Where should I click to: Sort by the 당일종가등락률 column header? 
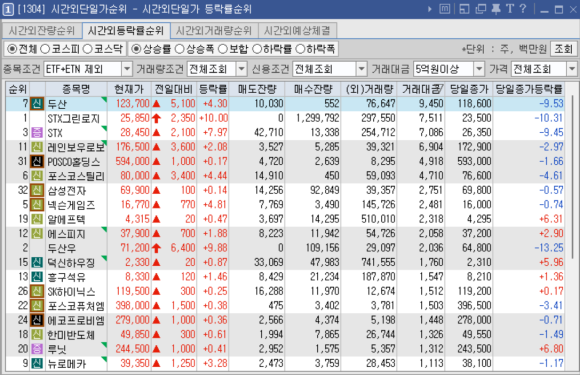(x=529, y=89)
